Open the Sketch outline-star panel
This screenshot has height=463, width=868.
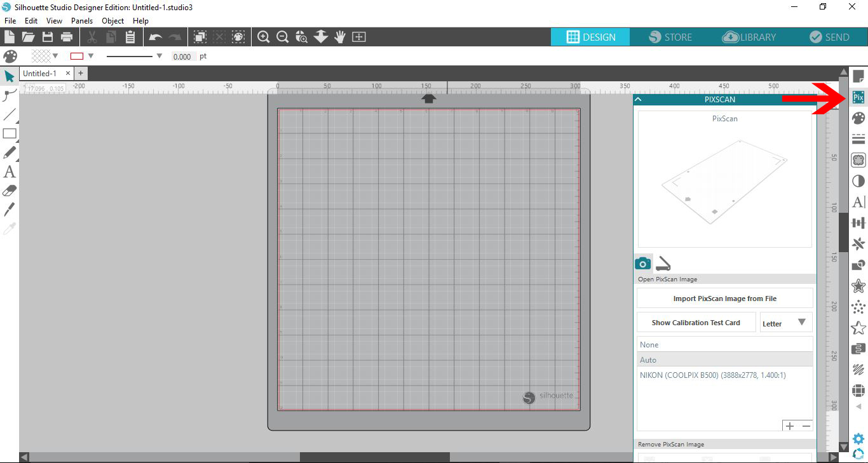coord(858,328)
